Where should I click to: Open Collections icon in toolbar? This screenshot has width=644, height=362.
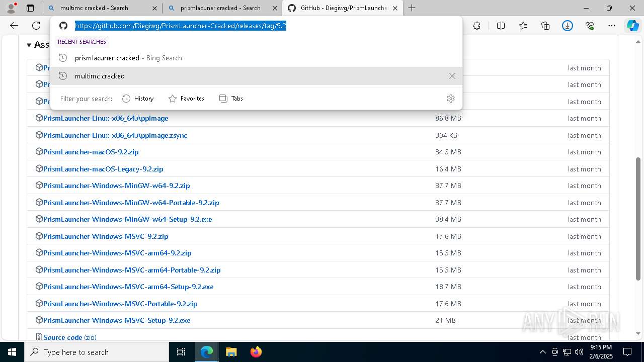[x=545, y=26]
